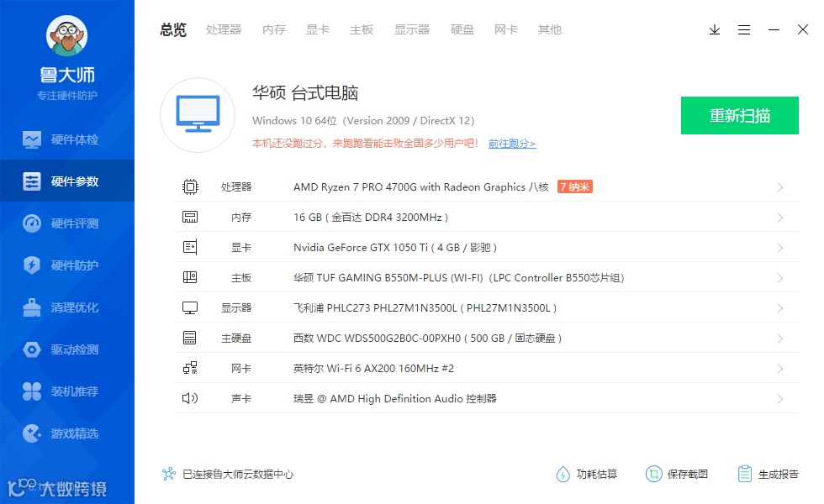Switch to the 内存 tab
Viewport: 824px width, 504px height.
pos(274,30)
